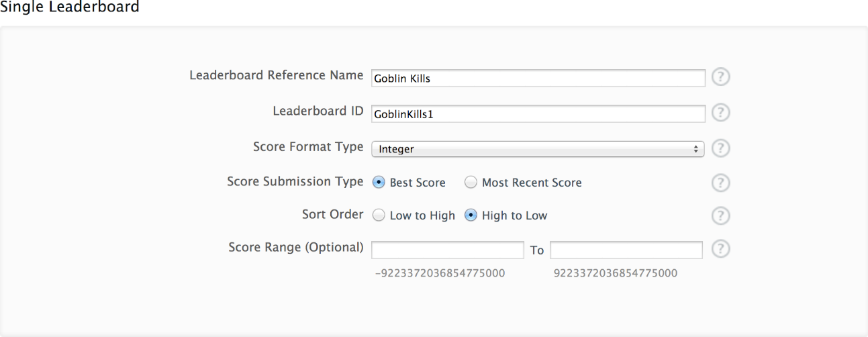Open help for Leaderboard Reference Name
This screenshot has height=337, width=868.
[x=720, y=77]
